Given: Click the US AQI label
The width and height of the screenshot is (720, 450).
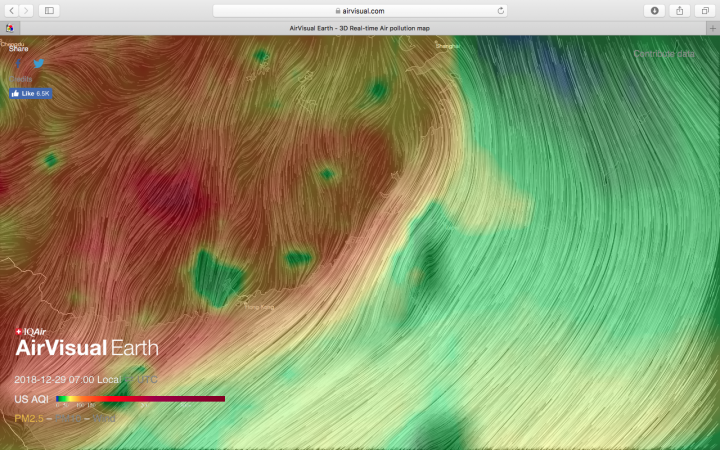Looking at the screenshot, I should tap(31, 399).
